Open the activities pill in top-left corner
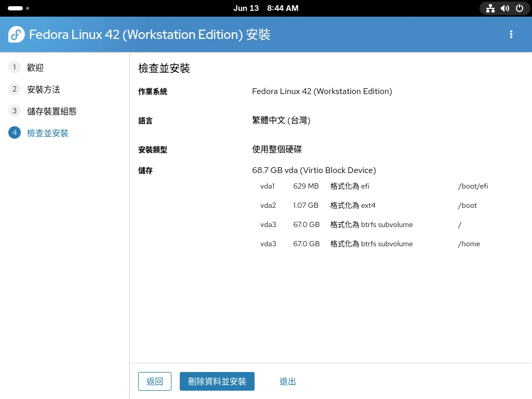Screen dimensions: 532x399 [16, 8]
